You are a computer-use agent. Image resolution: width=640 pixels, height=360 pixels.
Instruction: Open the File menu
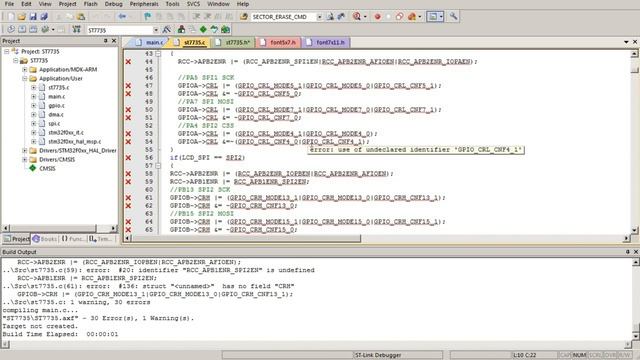(x=9, y=4)
